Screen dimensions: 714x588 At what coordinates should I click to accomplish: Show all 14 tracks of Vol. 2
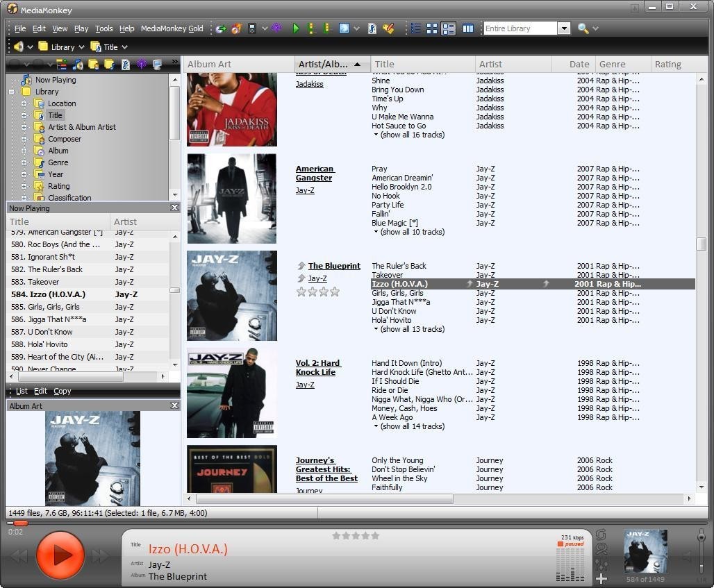pos(409,426)
